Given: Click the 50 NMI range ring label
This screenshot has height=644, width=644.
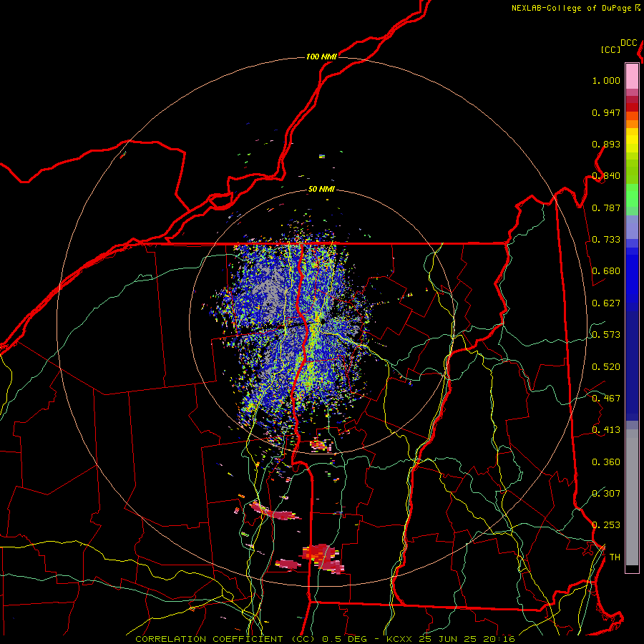Looking at the screenshot, I should click(x=321, y=190).
